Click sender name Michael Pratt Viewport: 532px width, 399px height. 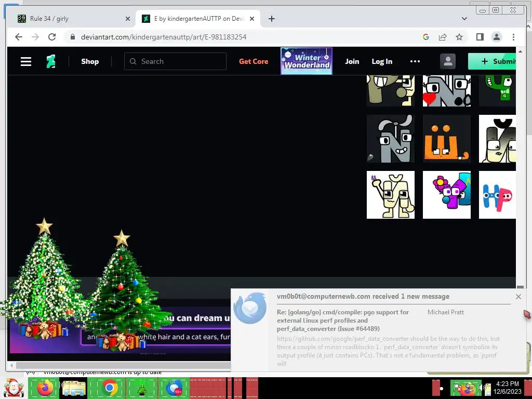pos(445,312)
